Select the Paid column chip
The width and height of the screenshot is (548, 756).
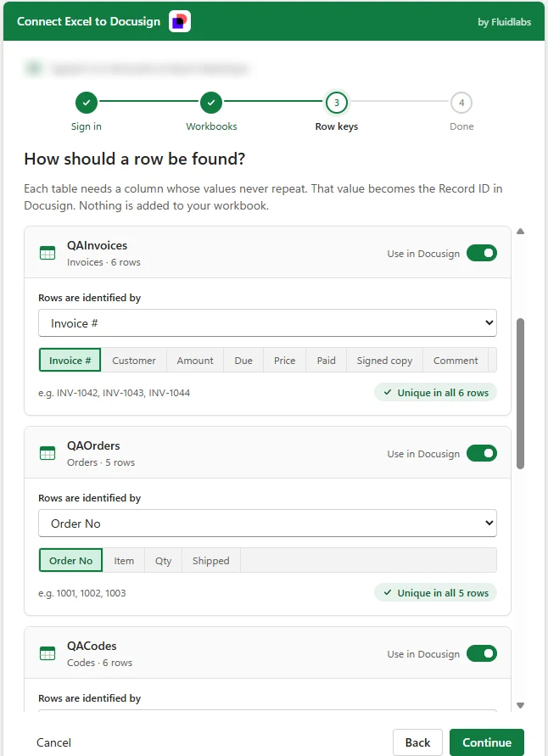pos(327,360)
